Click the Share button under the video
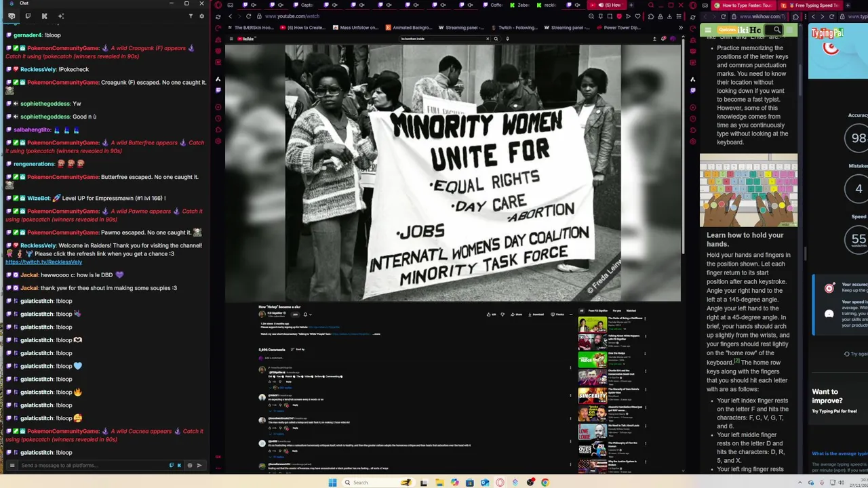868x488 pixels. pos(516,314)
